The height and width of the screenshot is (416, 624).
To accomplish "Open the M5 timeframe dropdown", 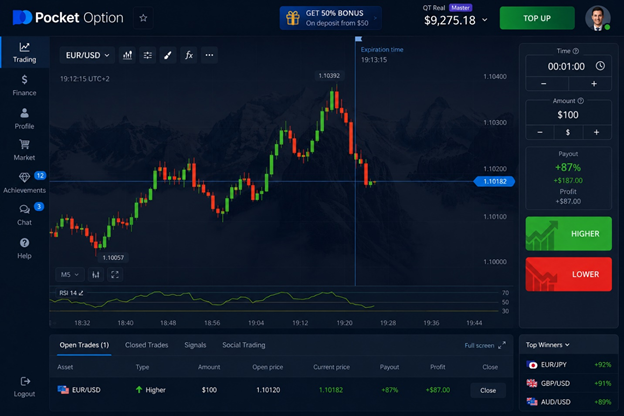I will (x=70, y=274).
